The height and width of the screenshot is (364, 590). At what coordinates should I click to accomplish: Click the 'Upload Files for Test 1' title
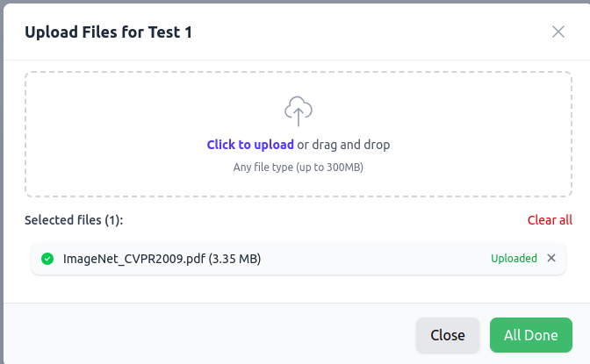(108, 32)
